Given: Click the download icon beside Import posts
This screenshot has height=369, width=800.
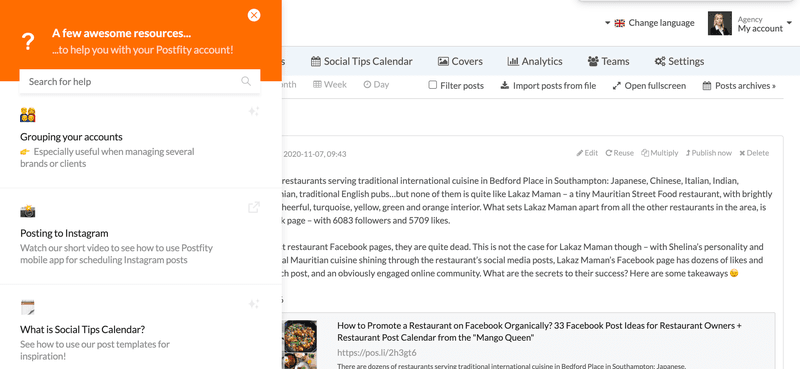Looking at the screenshot, I should tap(505, 85).
